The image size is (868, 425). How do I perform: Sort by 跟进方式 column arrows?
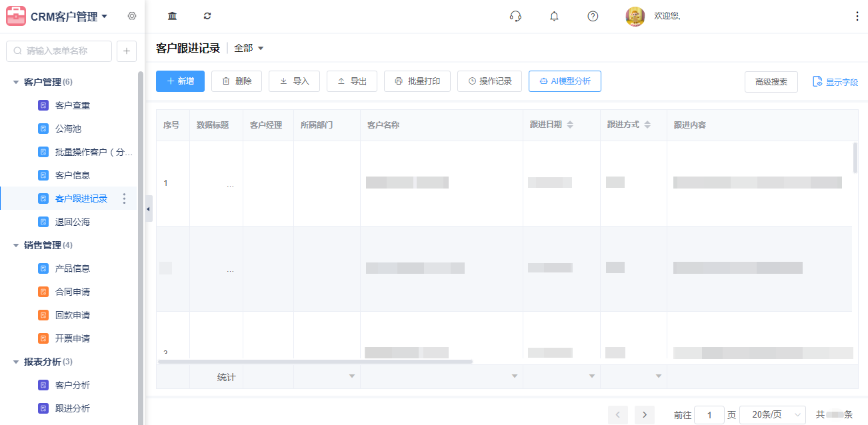tap(647, 125)
